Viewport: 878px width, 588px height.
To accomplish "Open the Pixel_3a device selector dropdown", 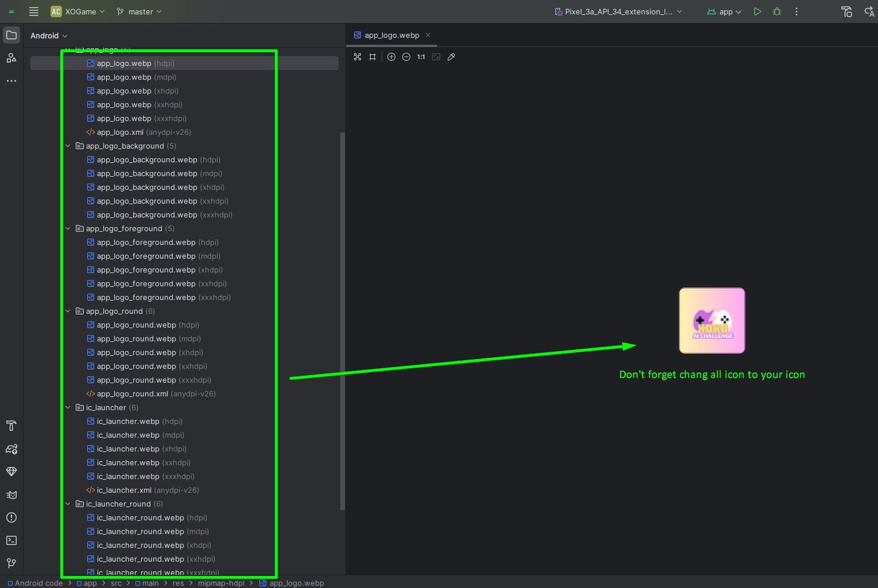I will point(619,11).
